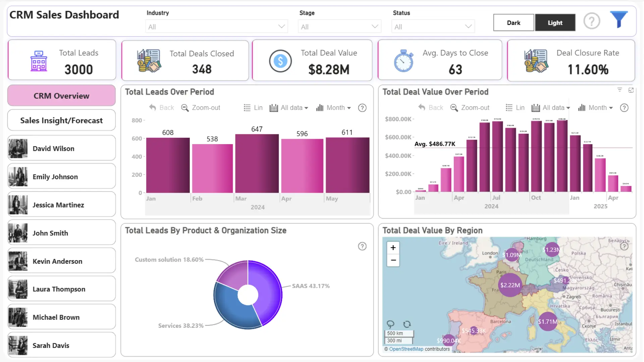The image size is (644, 362).
Task: Open the OpenStreetMap link
Action: (406, 349)
